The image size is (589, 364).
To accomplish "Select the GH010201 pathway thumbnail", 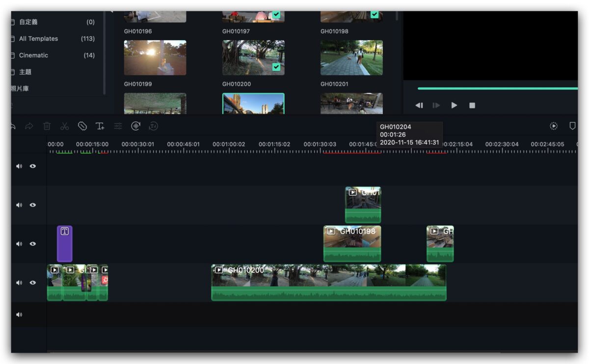I will click(x=351, y=58).
